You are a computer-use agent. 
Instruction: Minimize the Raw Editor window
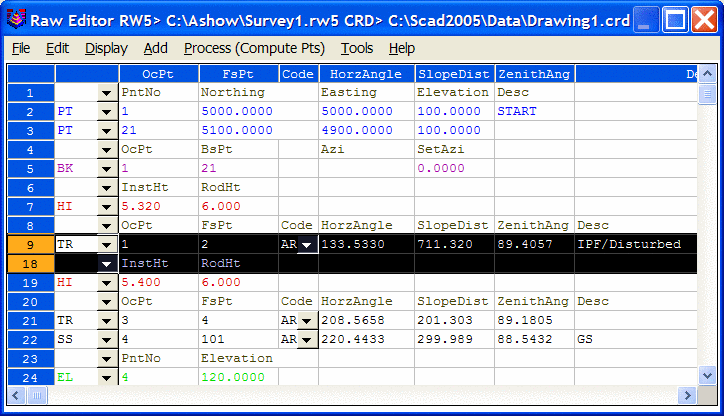(646, 20)
